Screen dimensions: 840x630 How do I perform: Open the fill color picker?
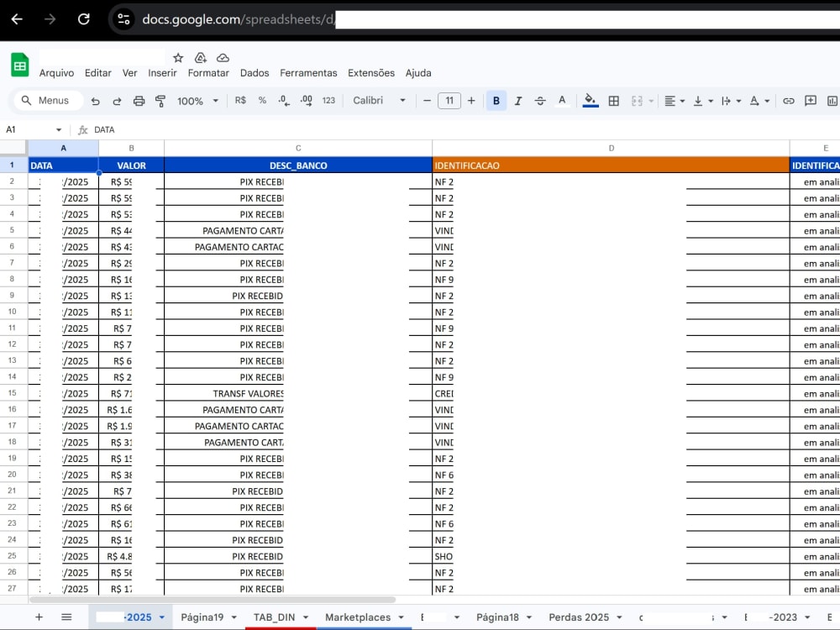pos(591,101)
